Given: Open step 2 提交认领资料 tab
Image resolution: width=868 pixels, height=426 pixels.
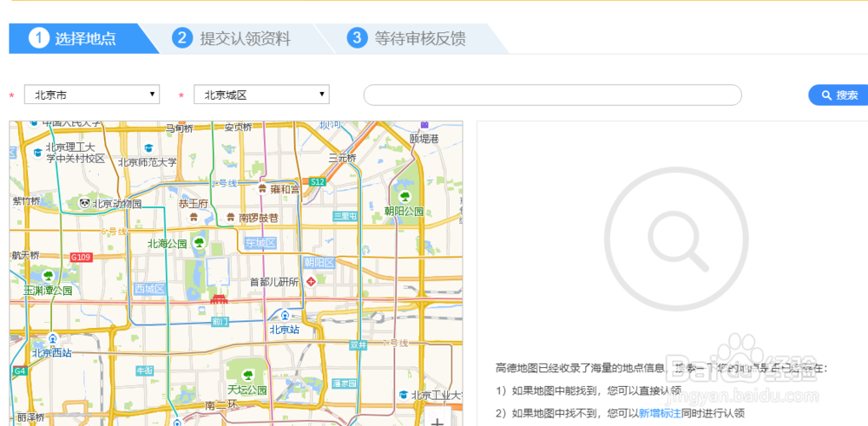Looking at the screenshot, I should click(x=235, y=39).
